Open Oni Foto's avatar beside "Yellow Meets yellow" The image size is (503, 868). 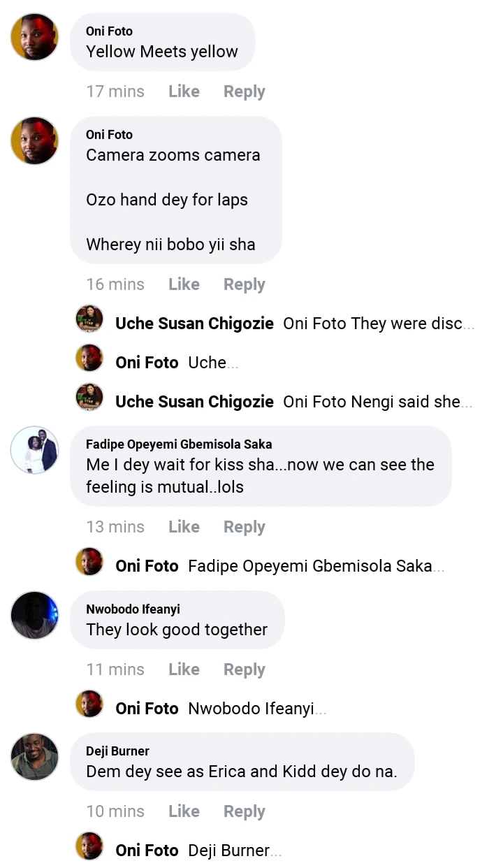(x=34, y=37)
